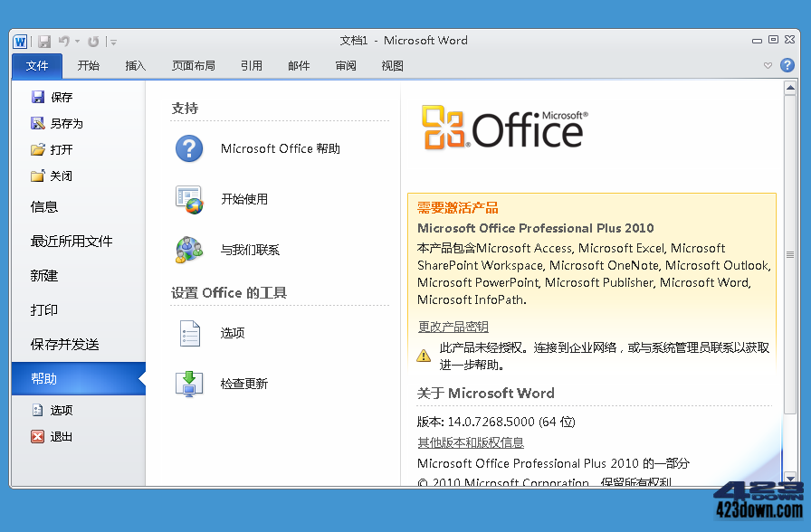Click the Microsoft Office 帮助 question mark icon
This screenshot has height=532, width=811.
189,148
